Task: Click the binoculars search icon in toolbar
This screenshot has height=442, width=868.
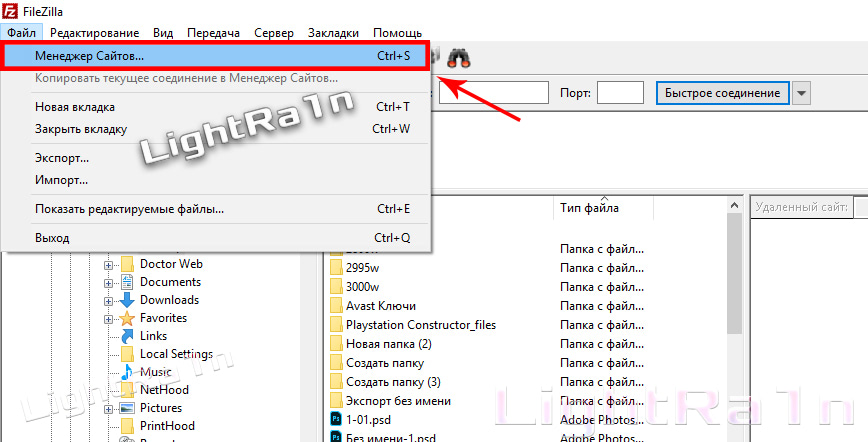Action: click(459, 57)
